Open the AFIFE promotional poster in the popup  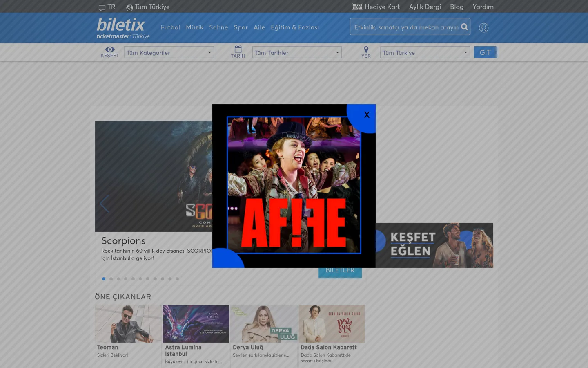294,185
